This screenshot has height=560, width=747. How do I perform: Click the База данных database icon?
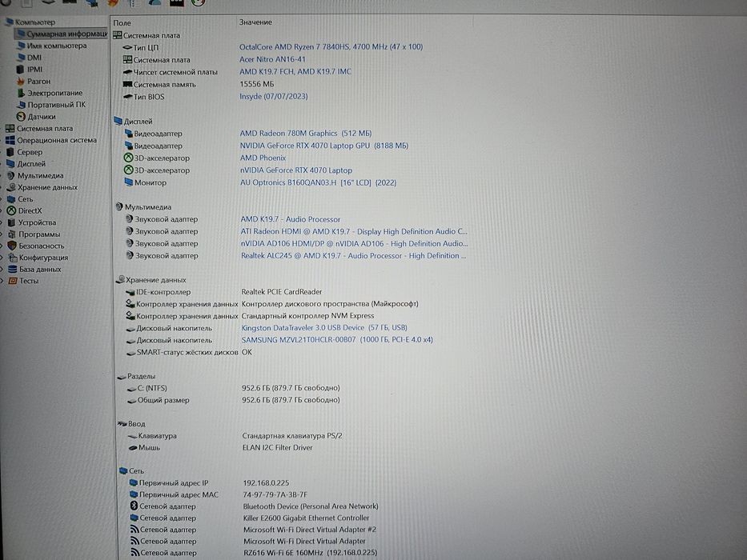click(x=13, y=269)
